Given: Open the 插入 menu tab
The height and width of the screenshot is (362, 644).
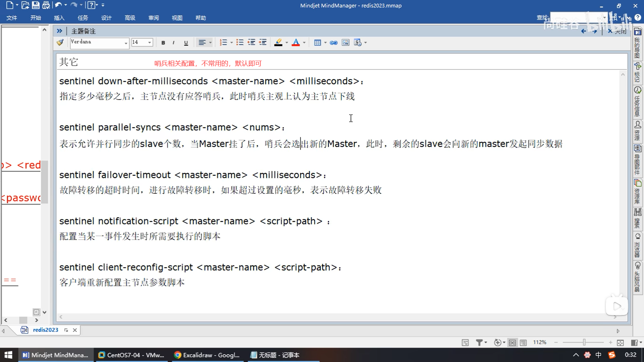Looking at the screenshot, I should click(59, 18).
